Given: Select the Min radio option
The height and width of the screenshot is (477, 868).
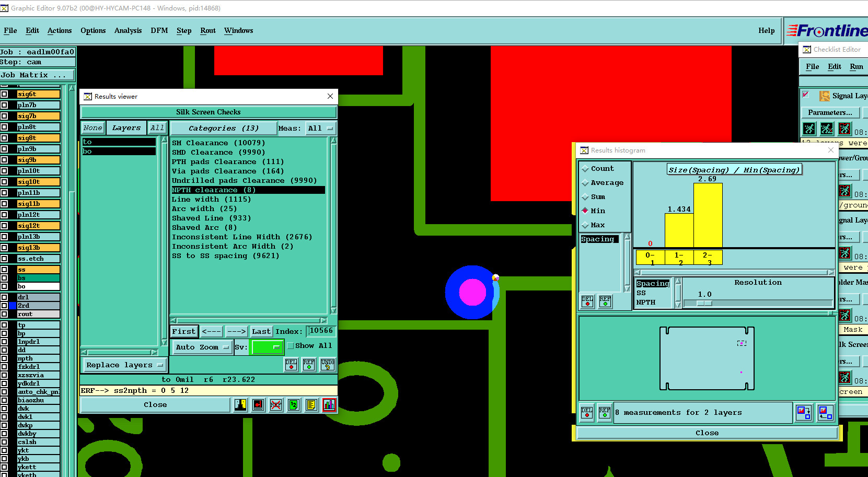Looking at the screenshot, I should click(x=585, y=211).
